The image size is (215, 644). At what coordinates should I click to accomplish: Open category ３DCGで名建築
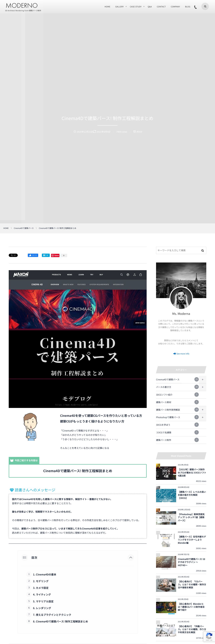point(164,433)
